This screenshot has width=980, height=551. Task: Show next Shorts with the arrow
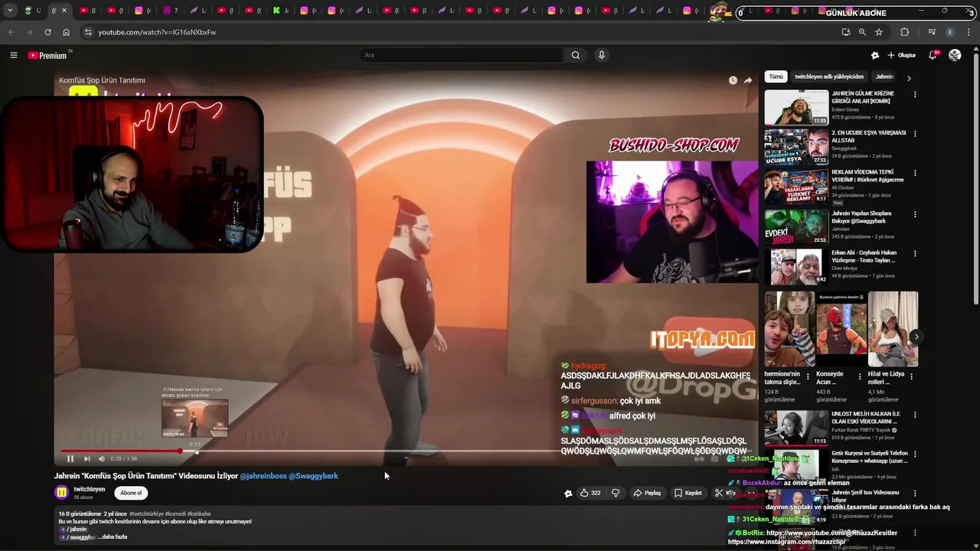(x=916, y=337)
